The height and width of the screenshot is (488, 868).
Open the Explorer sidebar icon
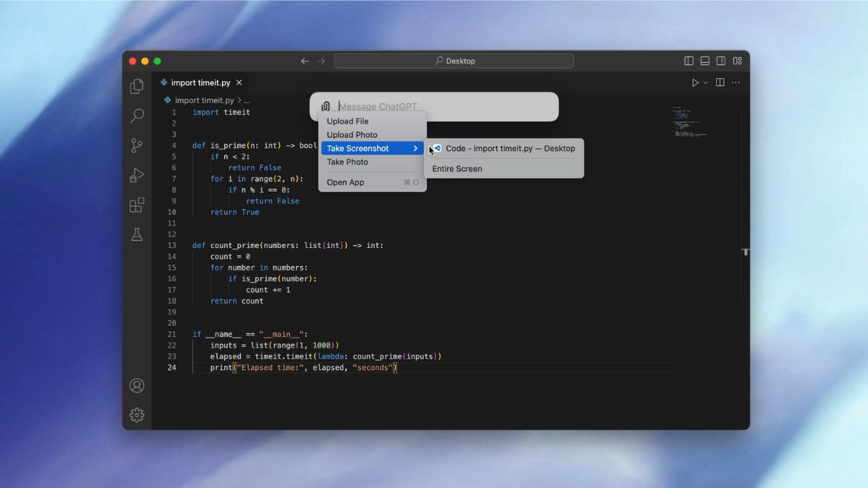pyautogui.click(x=137, y=86)
